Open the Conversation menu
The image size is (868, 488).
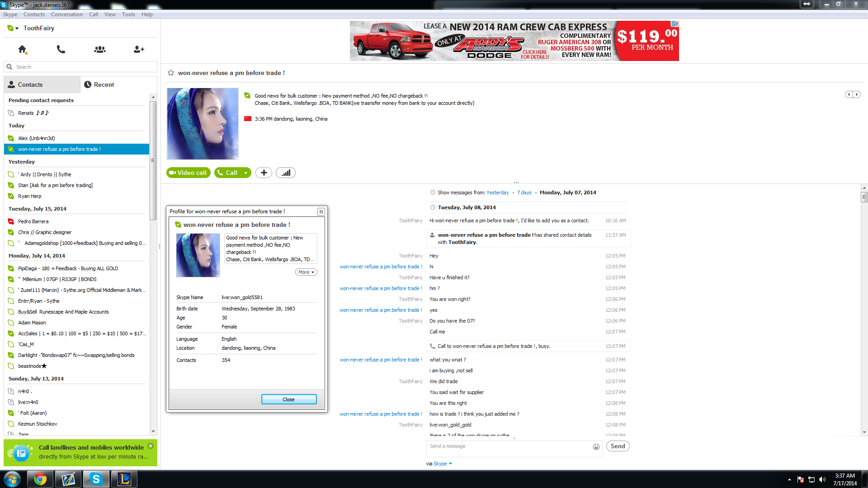coord(66,14)
